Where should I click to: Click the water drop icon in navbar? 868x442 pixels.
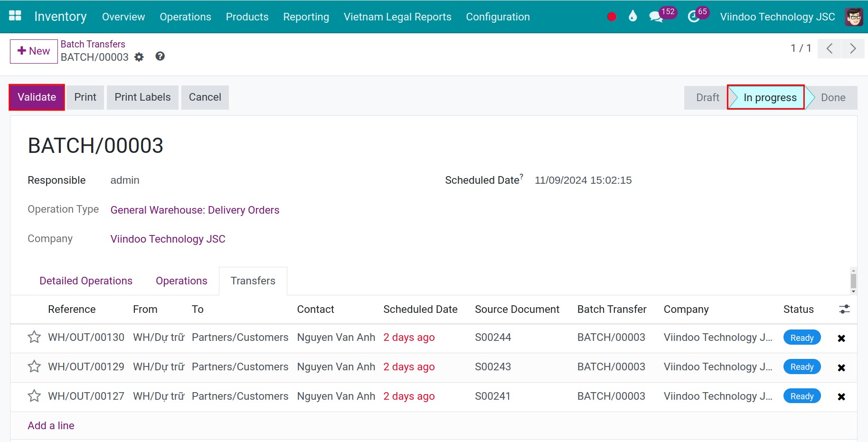coord(632,16)
